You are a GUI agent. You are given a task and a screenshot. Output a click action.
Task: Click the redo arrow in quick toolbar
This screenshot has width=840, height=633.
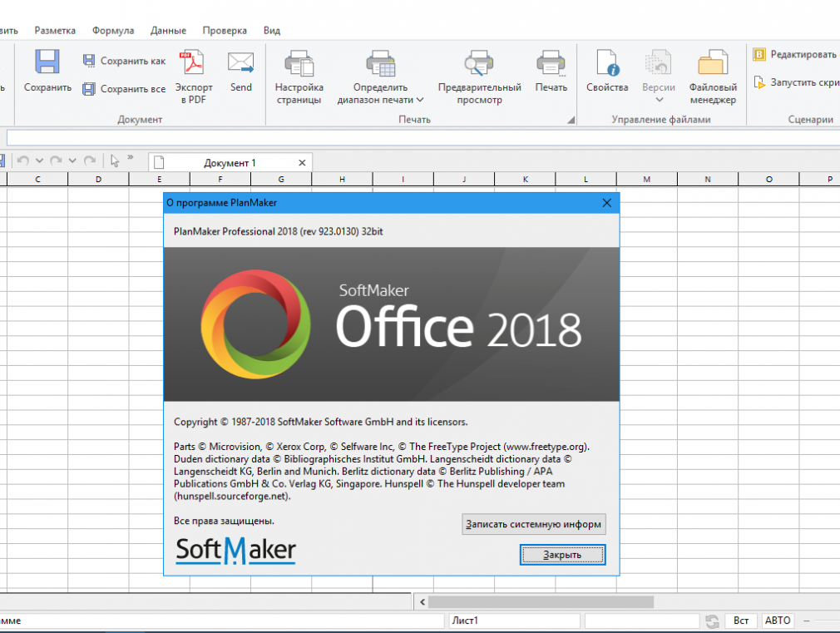coord(56,161)
